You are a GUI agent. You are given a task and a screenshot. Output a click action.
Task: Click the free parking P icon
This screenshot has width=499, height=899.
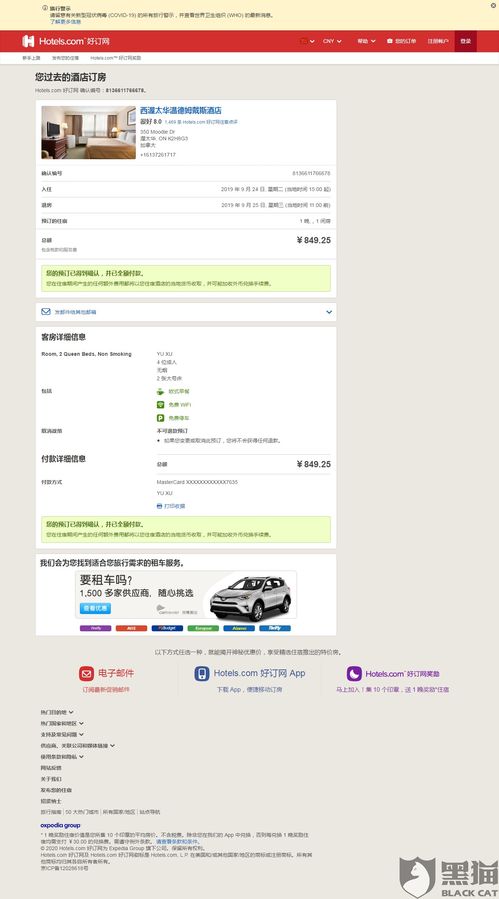[161, 418]
